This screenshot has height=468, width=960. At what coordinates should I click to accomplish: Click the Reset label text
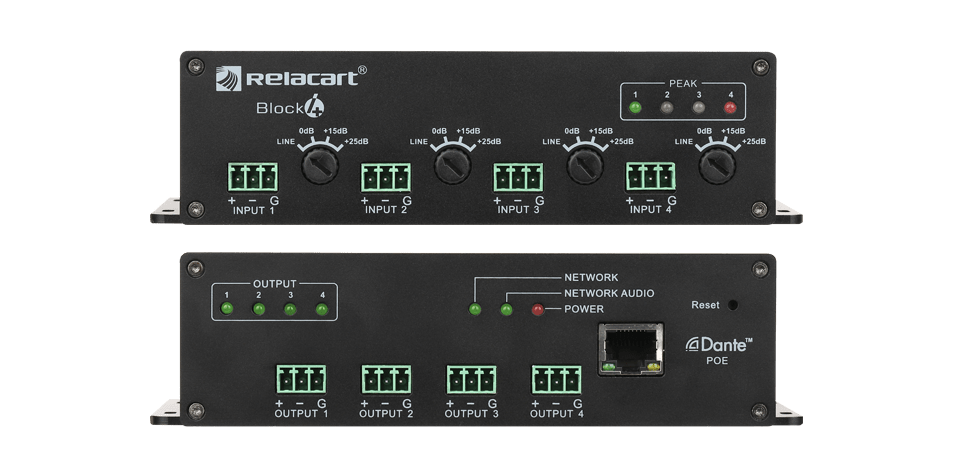705,304
